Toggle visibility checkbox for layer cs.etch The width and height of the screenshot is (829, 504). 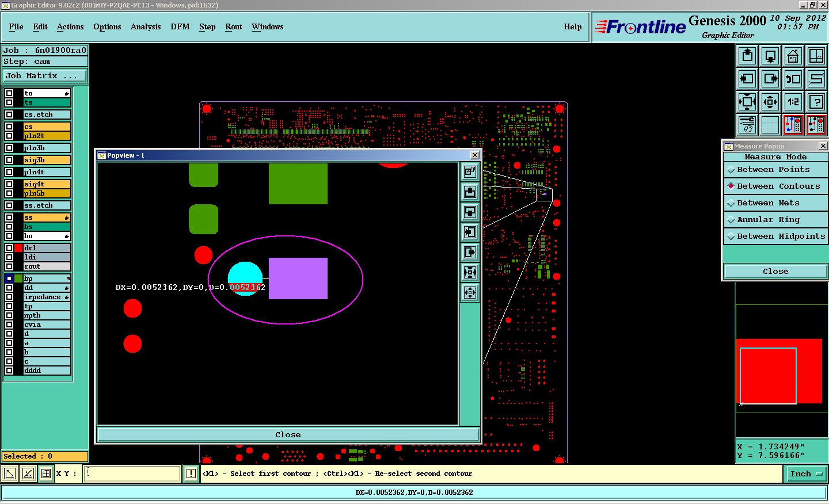(9, 114)
